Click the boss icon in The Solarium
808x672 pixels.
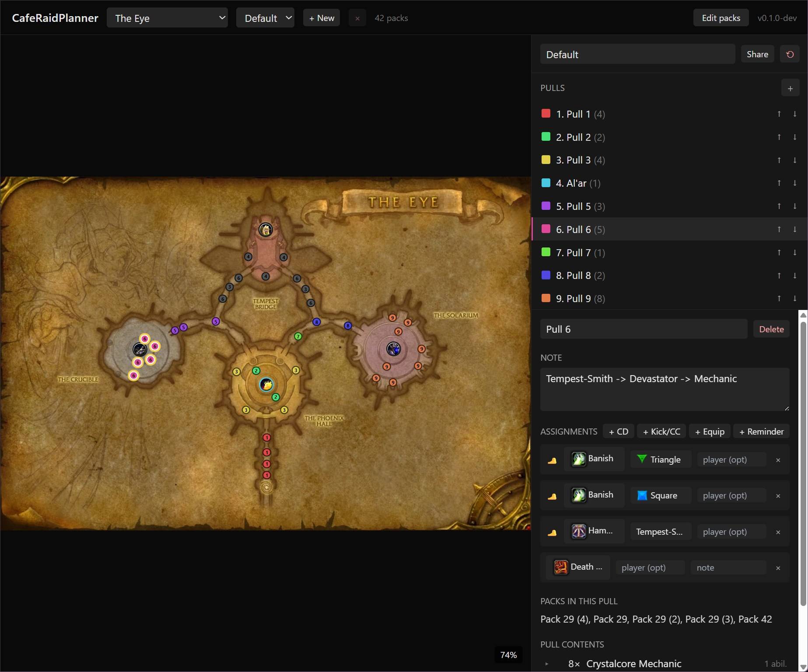[394, 349]
